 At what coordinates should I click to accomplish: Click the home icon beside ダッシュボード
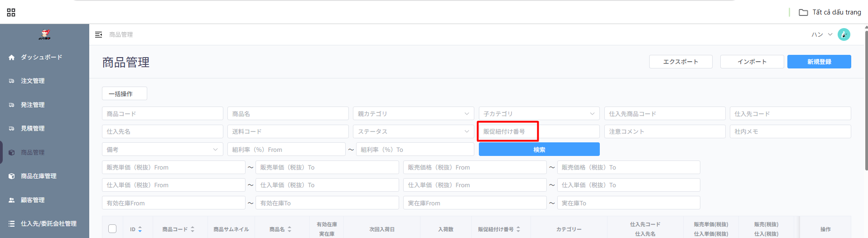12,58
